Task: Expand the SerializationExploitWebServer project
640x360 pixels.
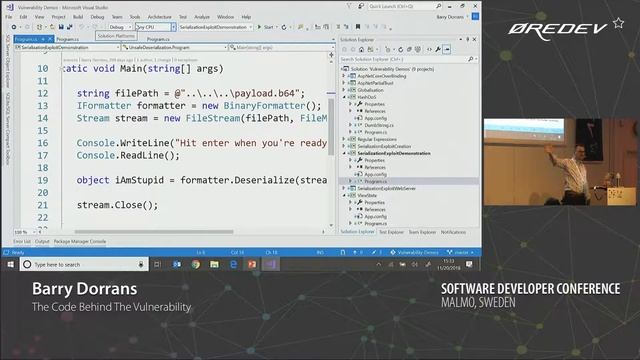Action: point(344,189)
